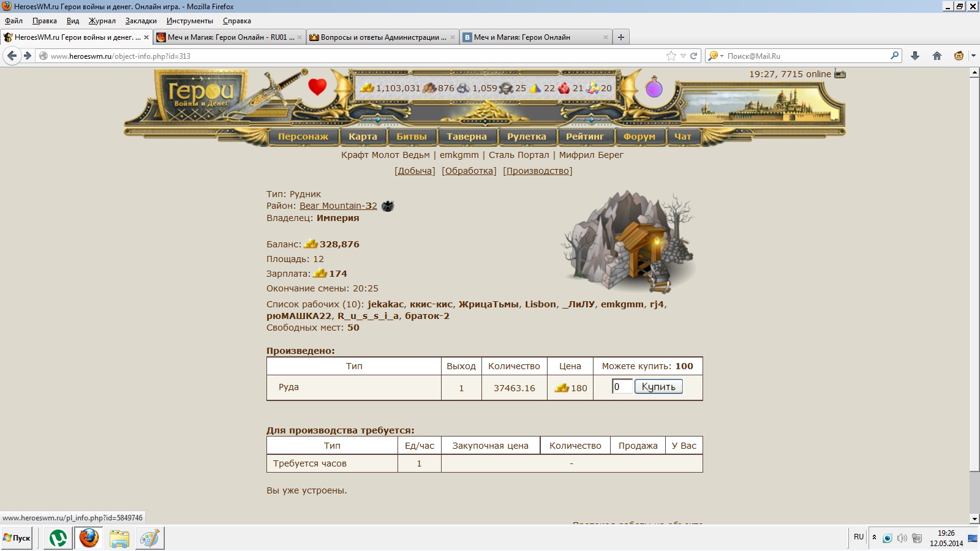Image resolution: width=980 pixels, height=551 pixels.
Task: Click the small icon next to online count
Action: pyautogui.click(x=840, y=74)
